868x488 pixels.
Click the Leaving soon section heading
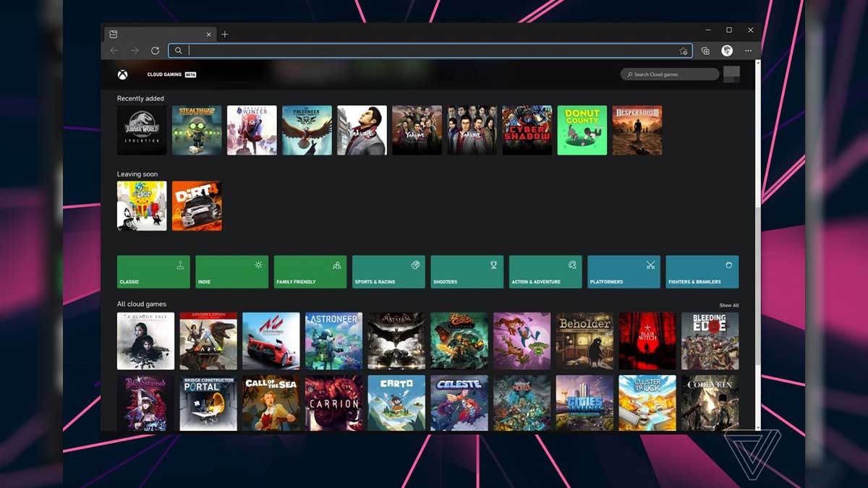(137, 174)
